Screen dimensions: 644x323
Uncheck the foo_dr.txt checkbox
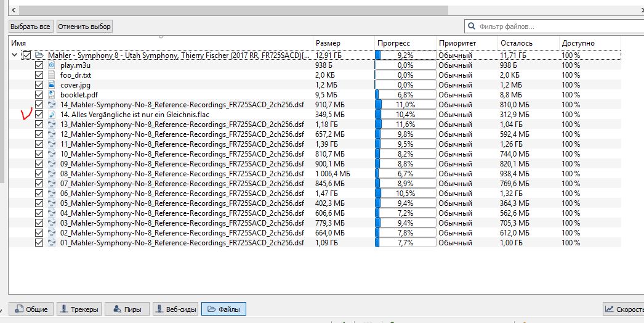pos(39,75)
